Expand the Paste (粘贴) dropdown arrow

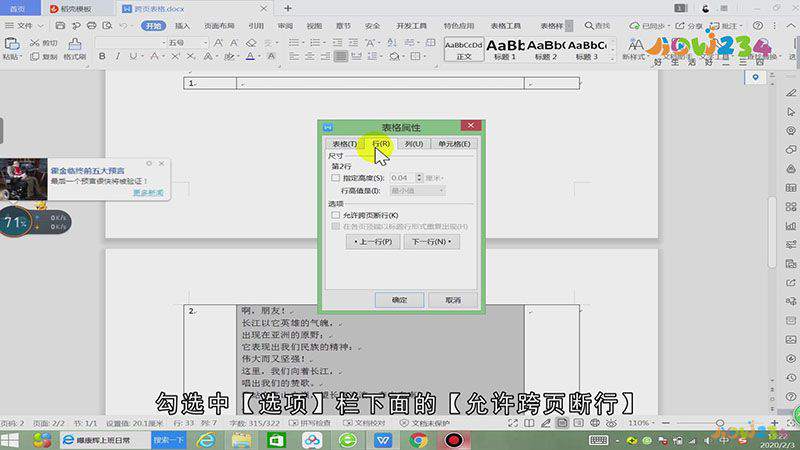(19, 57)
